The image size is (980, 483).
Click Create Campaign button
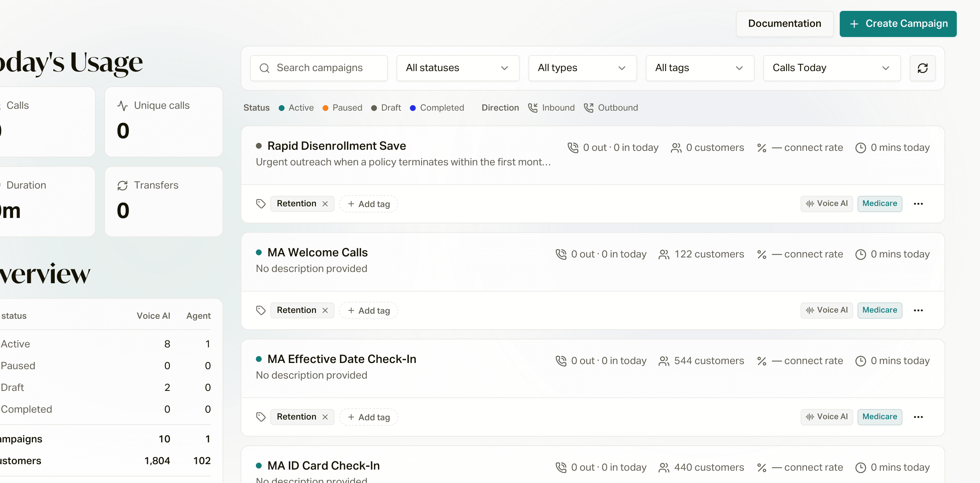898,24
